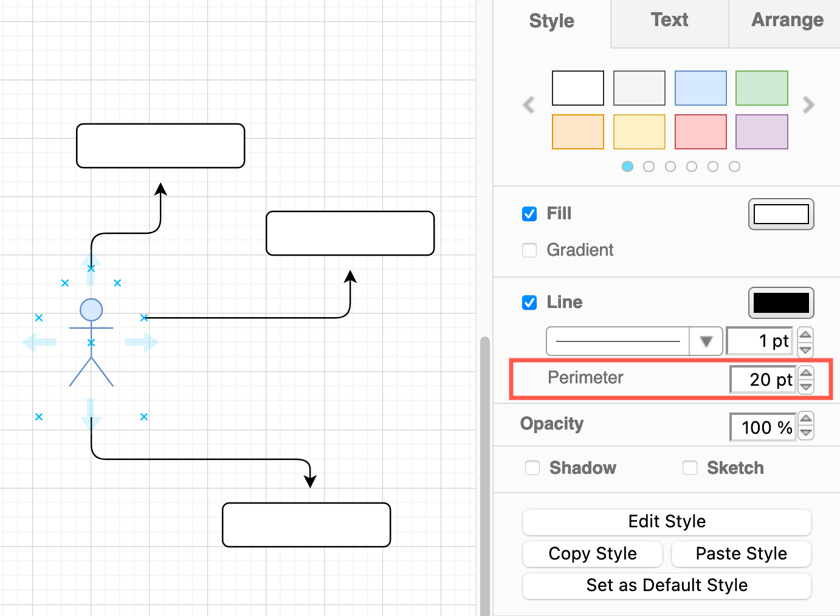Viewport: 840px width, 616px height.
Task: Click the left chevron in the style presets
Action: pos(528,104)
